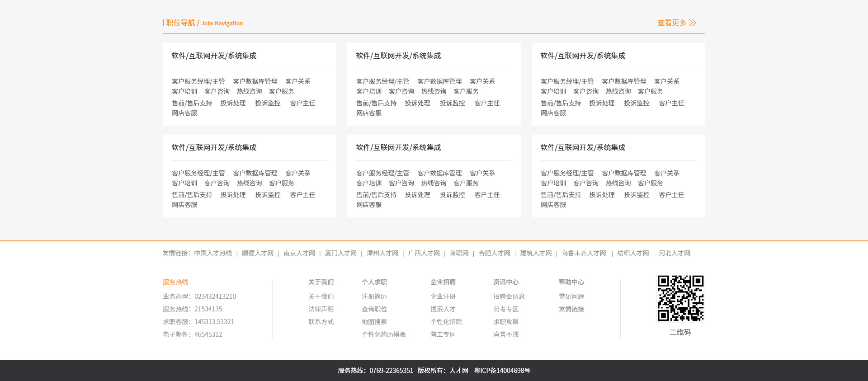This screenshot has width=868, height=381.
Task: Click the double-chevron icon beside 查看更多
Action: (x=693, y=23)
